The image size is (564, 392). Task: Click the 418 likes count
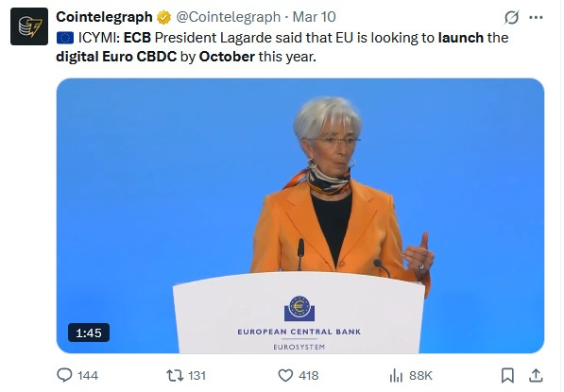(309, 375)
